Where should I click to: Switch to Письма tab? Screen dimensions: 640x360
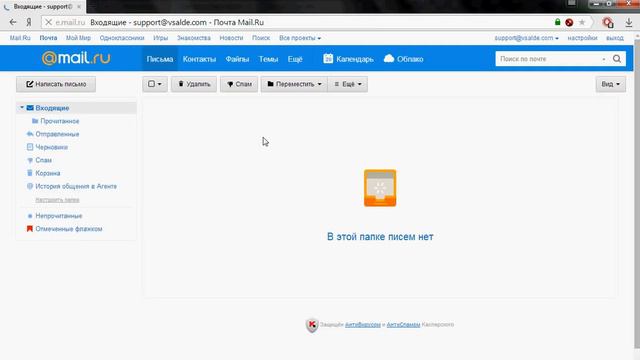coord(160,59)
